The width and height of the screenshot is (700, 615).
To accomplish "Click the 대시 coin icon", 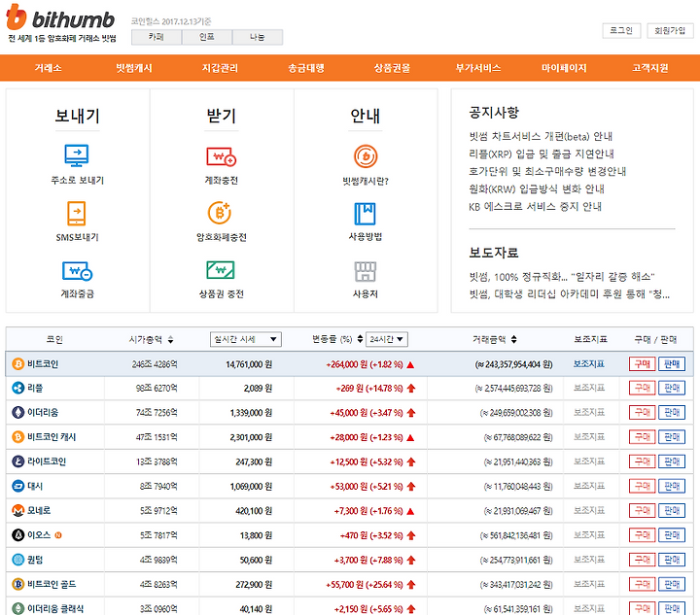I will (17, 486).
